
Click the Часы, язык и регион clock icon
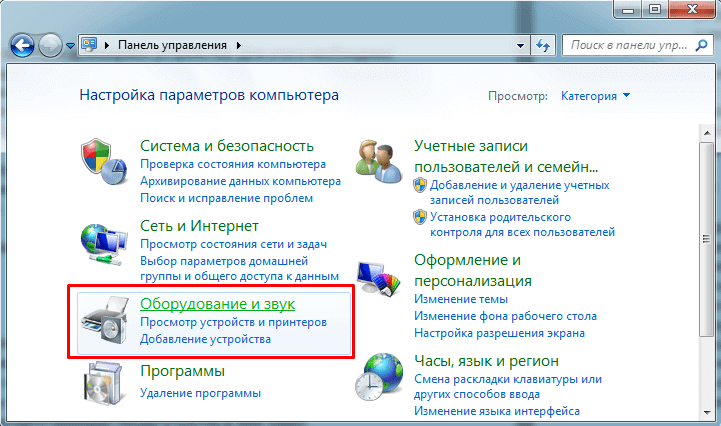pyautogui.click(x=379, y=377)
